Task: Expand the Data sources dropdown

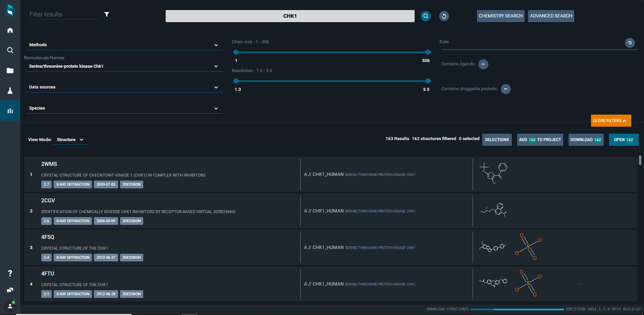Action: 124,87
